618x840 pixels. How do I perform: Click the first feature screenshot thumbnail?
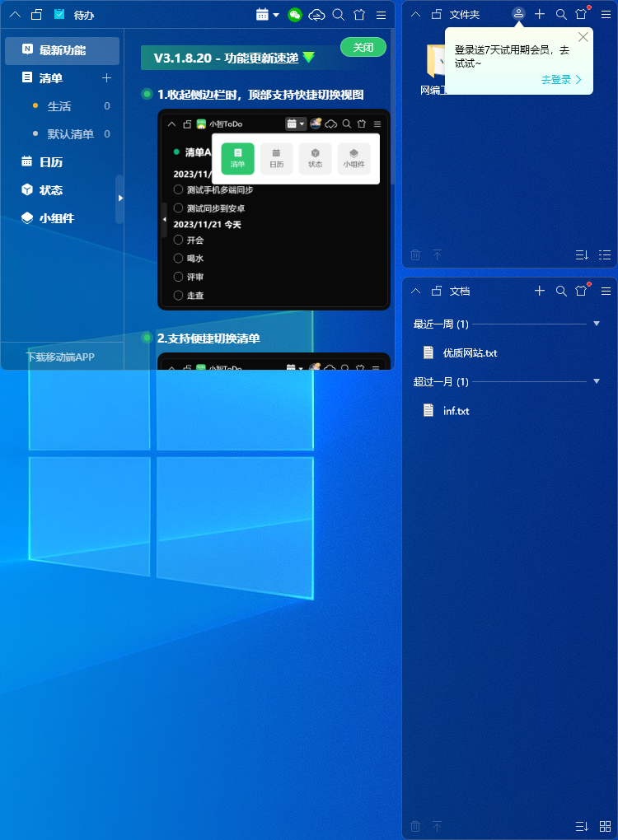(x=274, y=209)
